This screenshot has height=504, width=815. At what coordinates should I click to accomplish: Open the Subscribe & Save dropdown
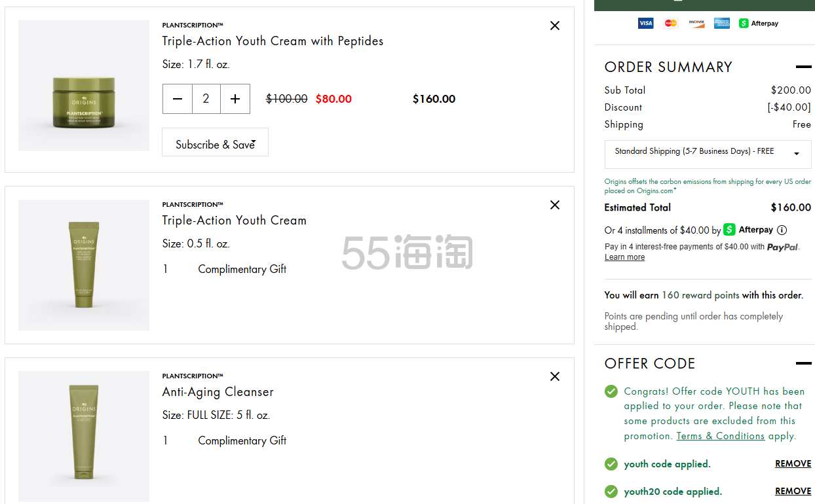coord(215,144)
